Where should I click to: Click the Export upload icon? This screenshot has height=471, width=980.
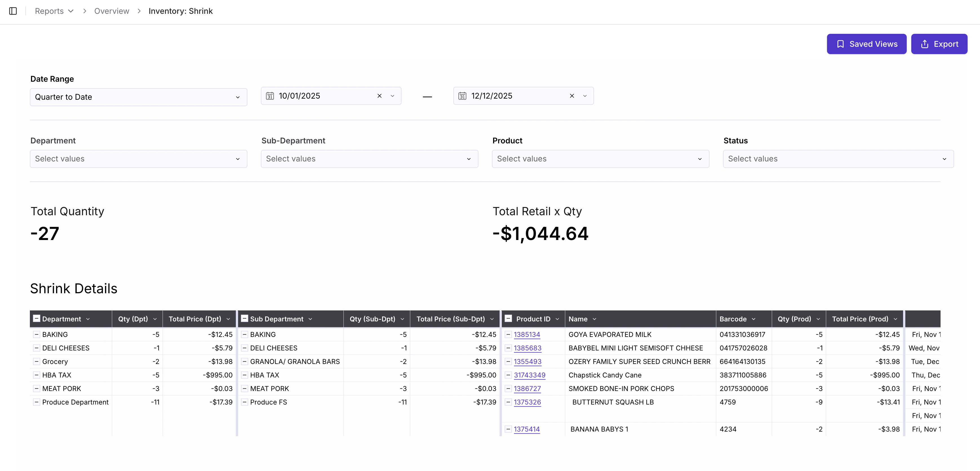(x=924, y=44)
